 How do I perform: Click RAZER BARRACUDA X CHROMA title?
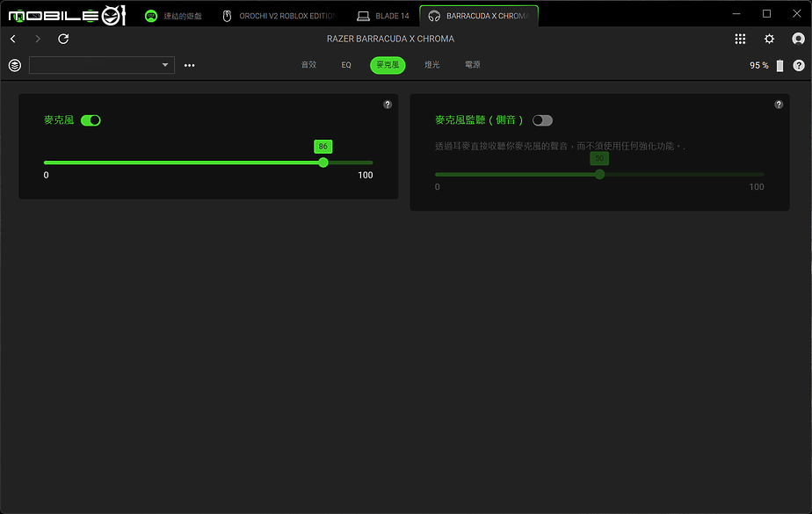[x=390, y=39]
